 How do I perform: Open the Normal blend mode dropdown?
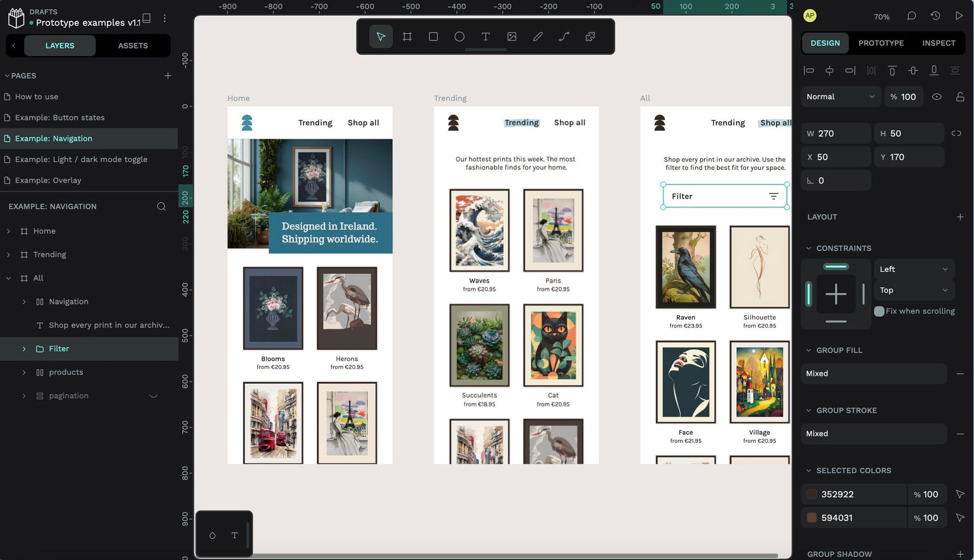pyautogui.click(x=841, y=97)
